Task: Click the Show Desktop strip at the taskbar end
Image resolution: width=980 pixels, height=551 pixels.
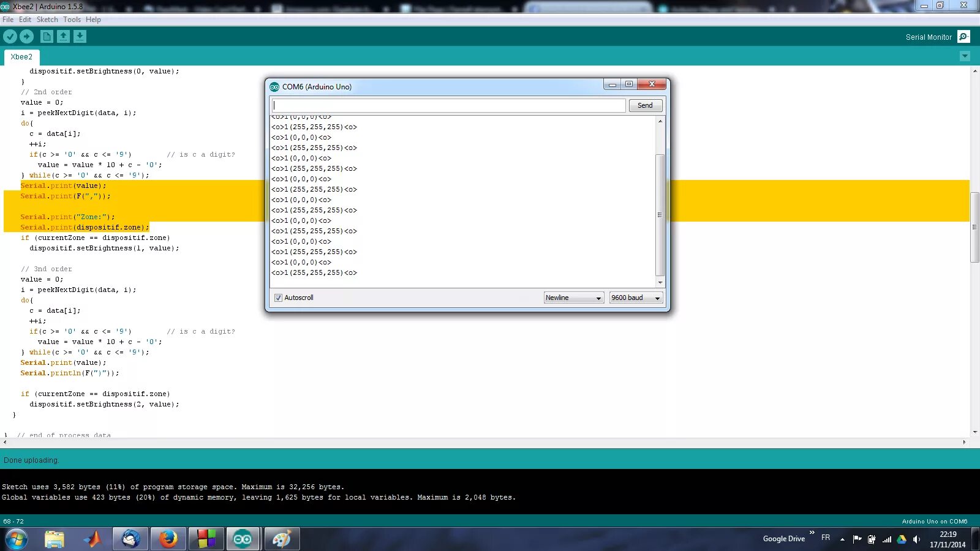Action: coord(975,539)
